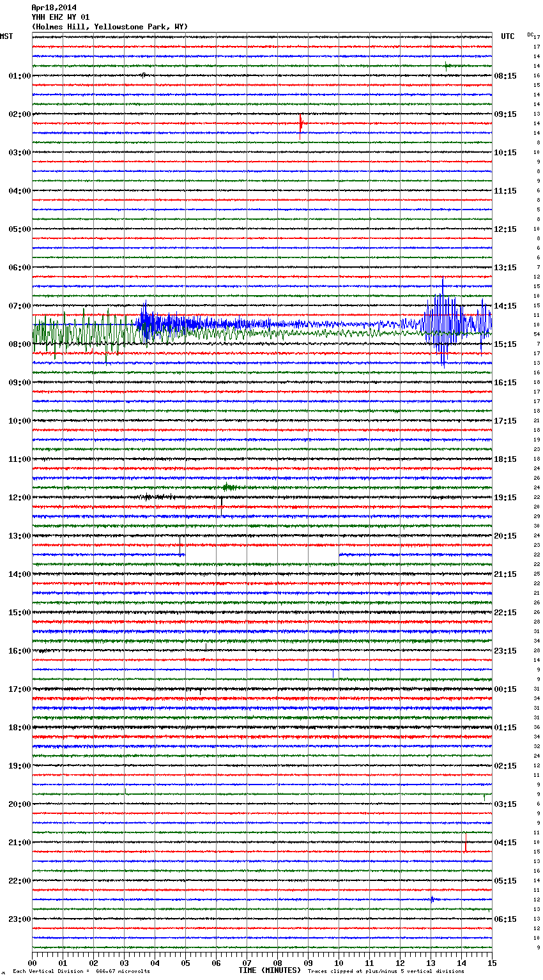Click the 08:15 UTC time label

pos(505,76)
